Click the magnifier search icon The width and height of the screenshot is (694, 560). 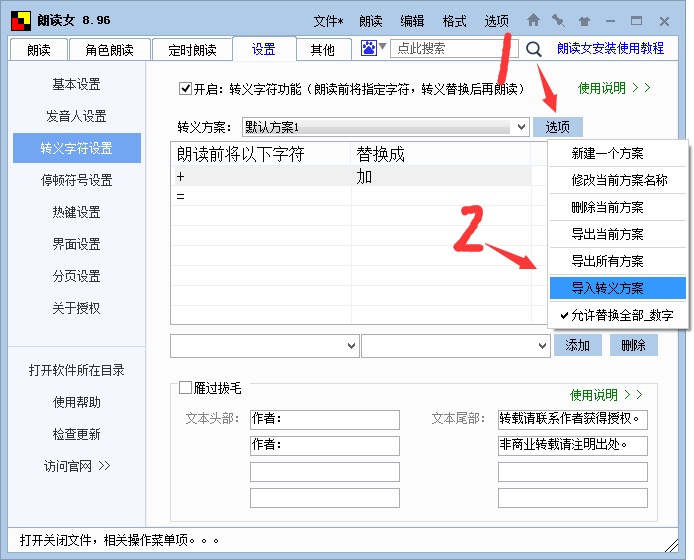point(533,48)
